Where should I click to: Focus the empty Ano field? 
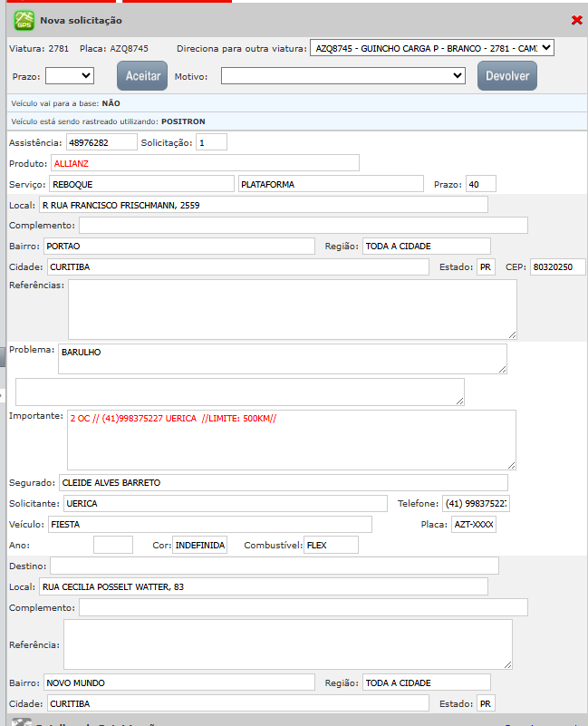113,545
